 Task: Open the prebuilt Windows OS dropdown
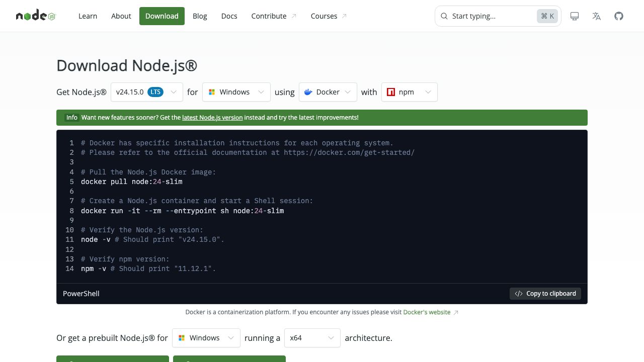pos(206,338)
